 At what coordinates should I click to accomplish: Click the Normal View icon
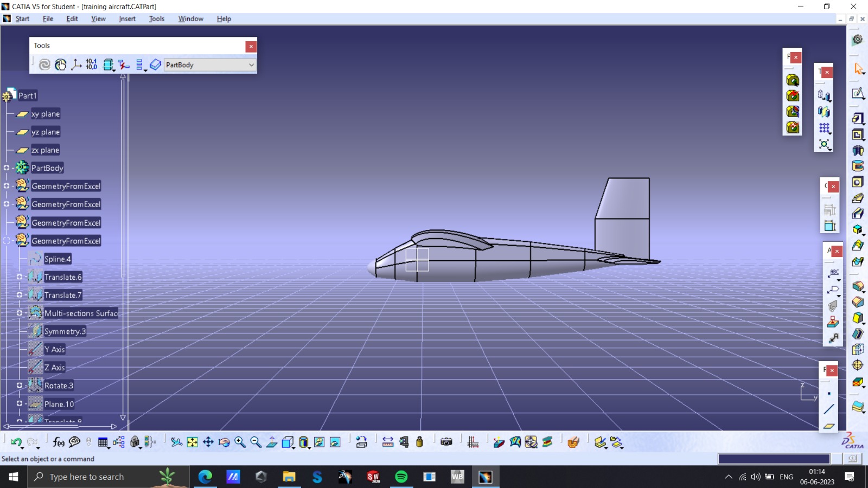[272, 442]
